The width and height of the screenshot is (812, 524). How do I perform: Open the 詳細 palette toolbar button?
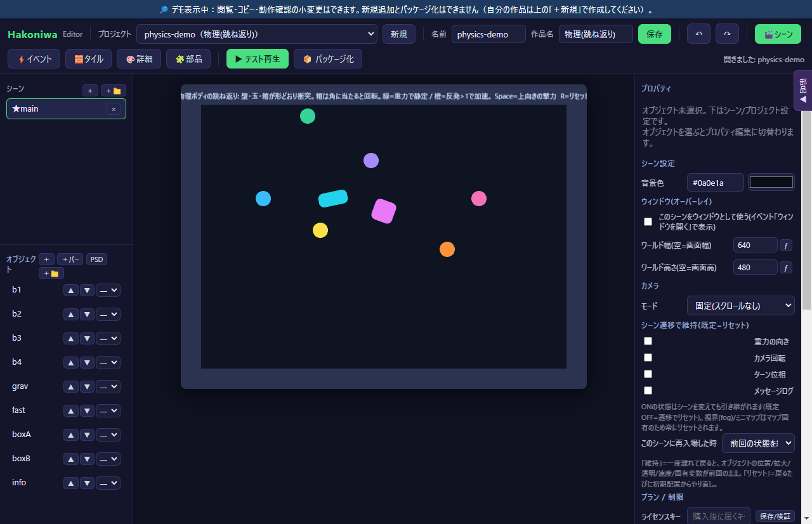[x=139, y=59]
